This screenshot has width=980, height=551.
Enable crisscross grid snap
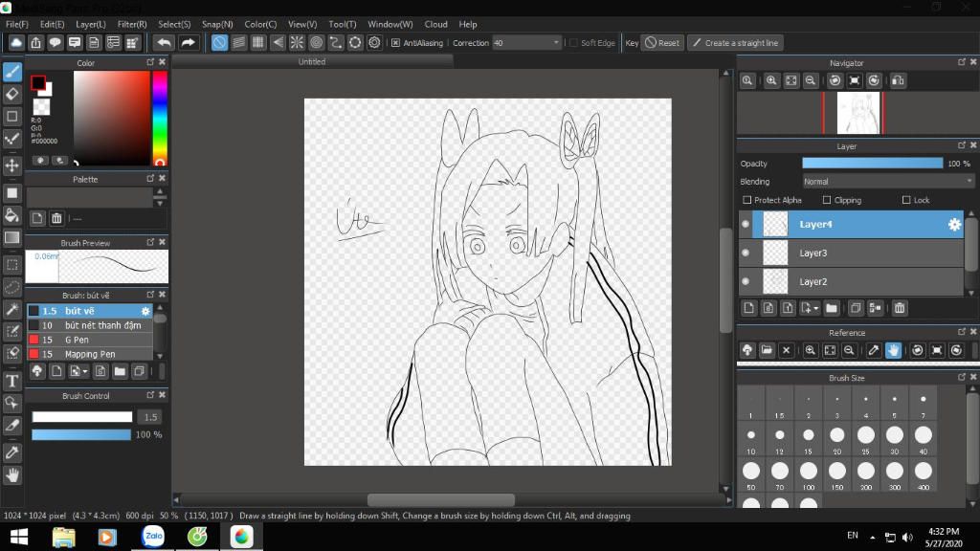click(x=258, y=42)
